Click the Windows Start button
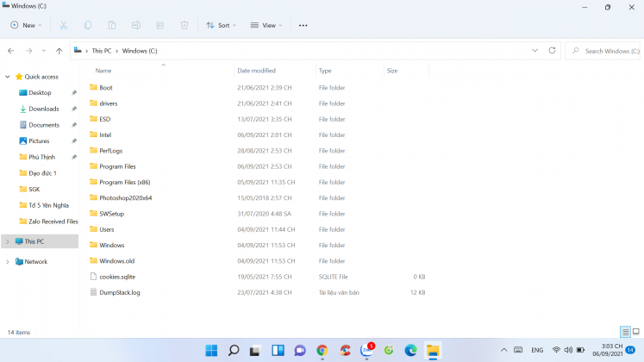 click(x=211, y=350)
